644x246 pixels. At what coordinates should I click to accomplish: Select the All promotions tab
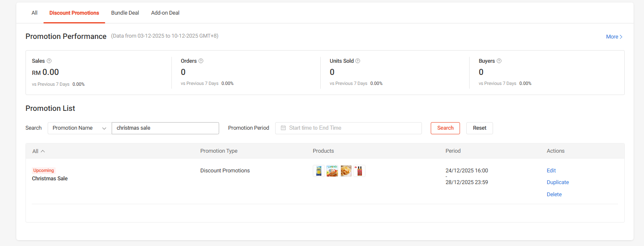(x=34, y=13)
